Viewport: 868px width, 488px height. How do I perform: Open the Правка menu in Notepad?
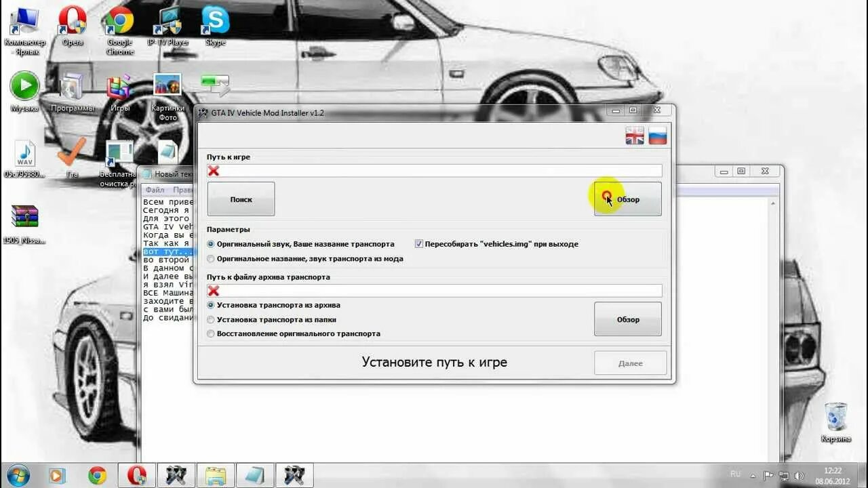(x=183, y=190)
